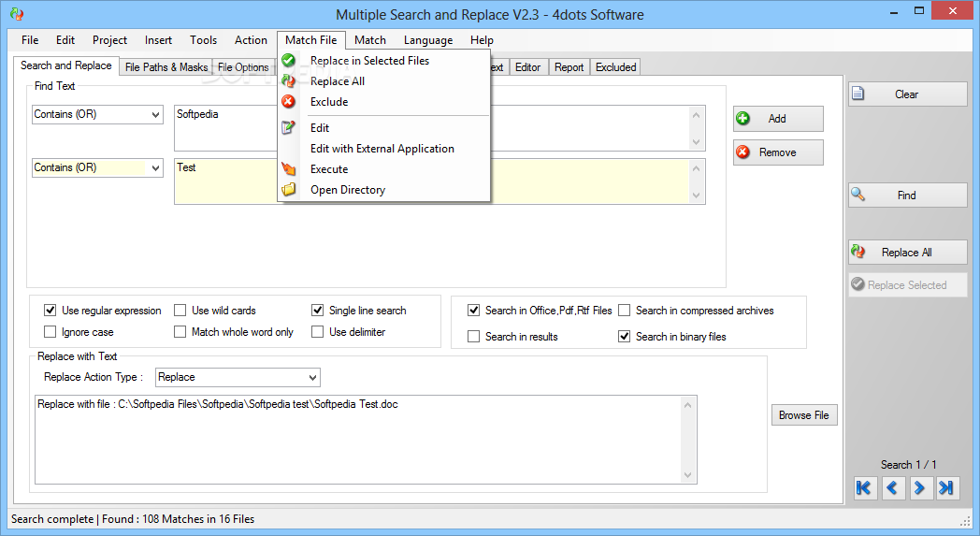Click into the Replace with file text area
The image size is (980, 536).
point(366,439)
